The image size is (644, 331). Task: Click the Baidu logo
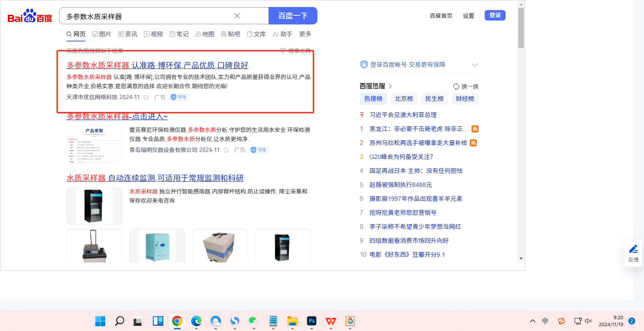30,16
